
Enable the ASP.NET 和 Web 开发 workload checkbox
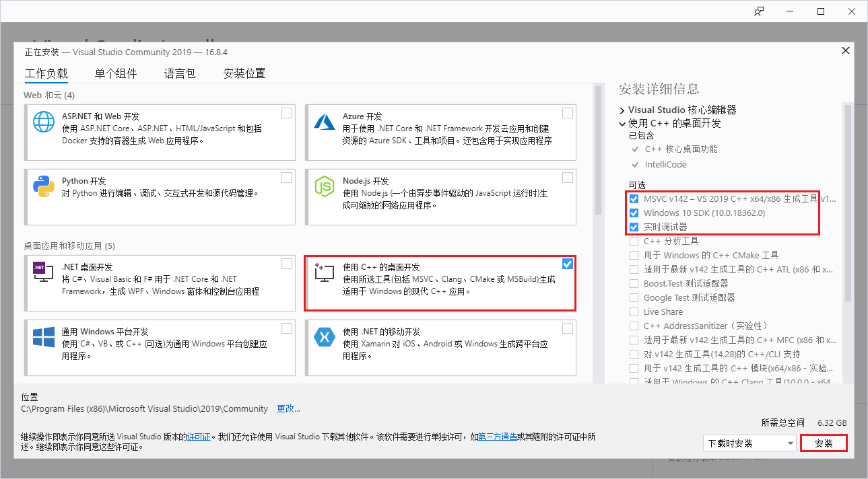click(x=287, y=113)
